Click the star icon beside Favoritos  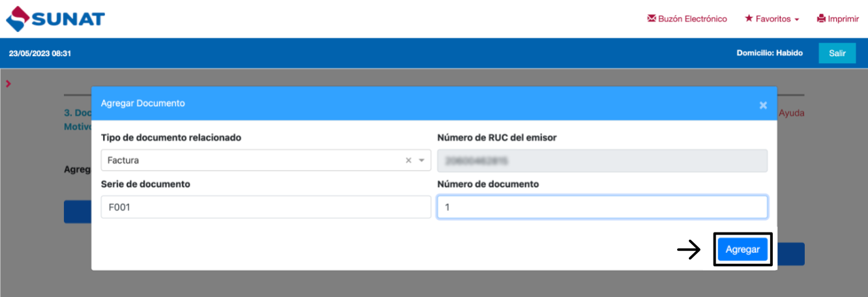pyautogui.click(x=749, y=19)
